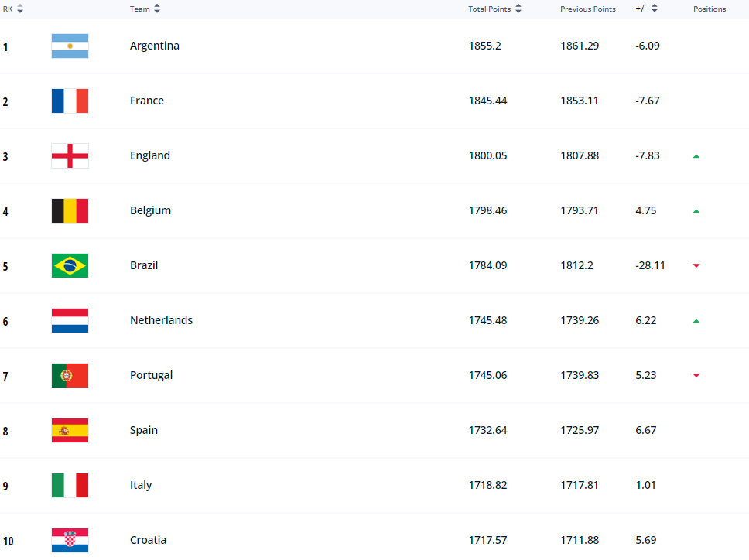Click the Positions column header
This screenshot has height=560, width=749.
[x=710, y=9]
